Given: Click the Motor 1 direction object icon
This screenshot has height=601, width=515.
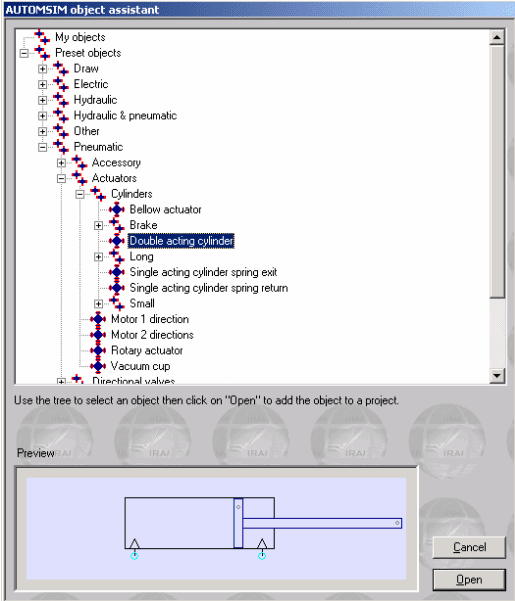Looking at the screenshot, I should pyautogui.click(x=98, y=319).
